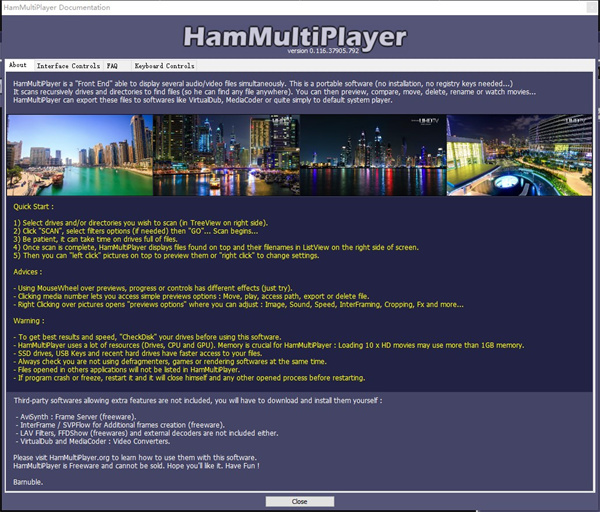
Task: Click 'InterFrame / SVPFlow' line
Action: 121,425
